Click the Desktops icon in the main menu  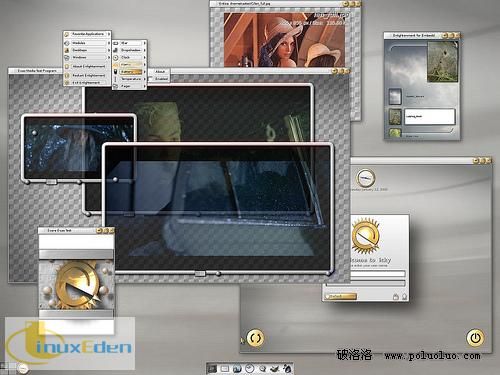67,50
